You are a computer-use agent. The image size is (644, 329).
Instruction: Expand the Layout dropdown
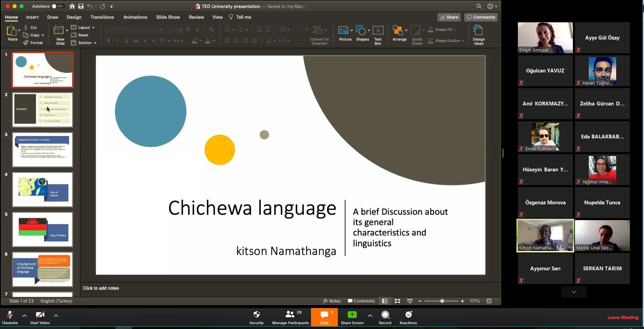click(x=84, y=27)
